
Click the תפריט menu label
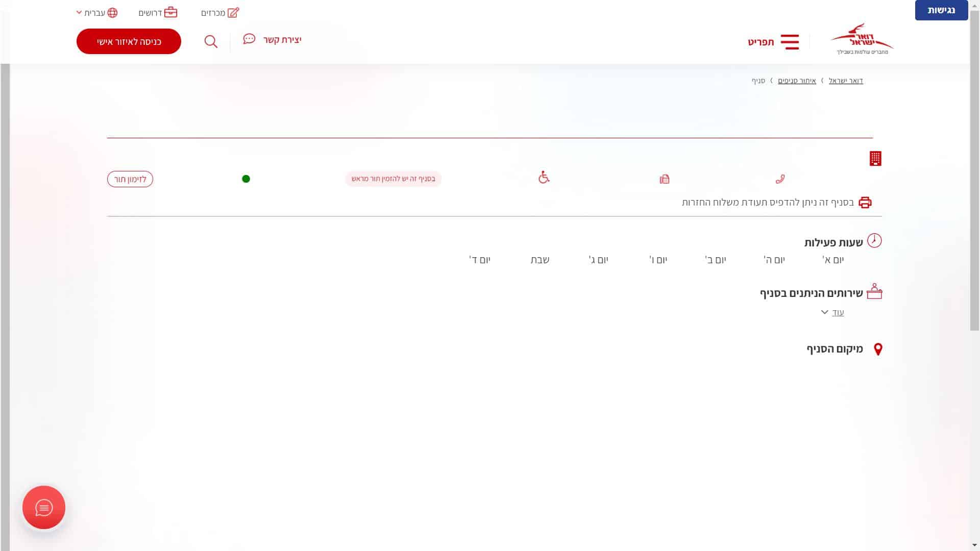761,42
